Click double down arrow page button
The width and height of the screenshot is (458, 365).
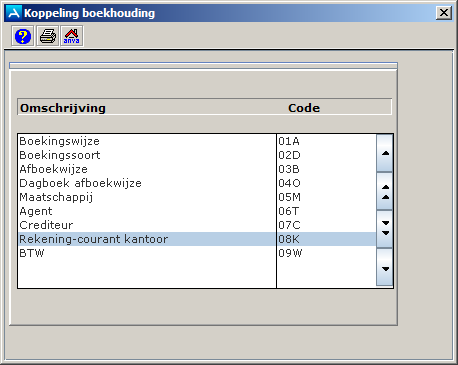[x=385, y=229]
